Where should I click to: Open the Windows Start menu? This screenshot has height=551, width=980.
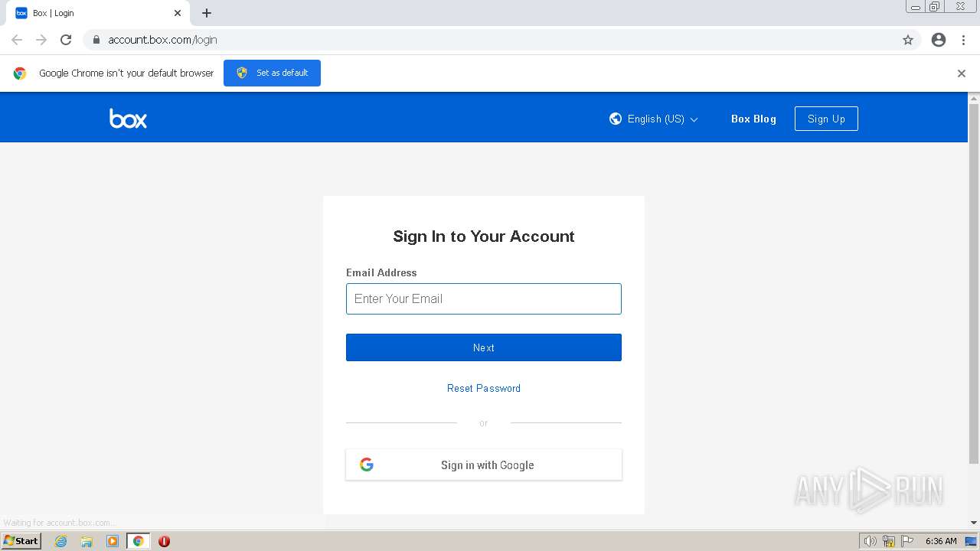21,541
